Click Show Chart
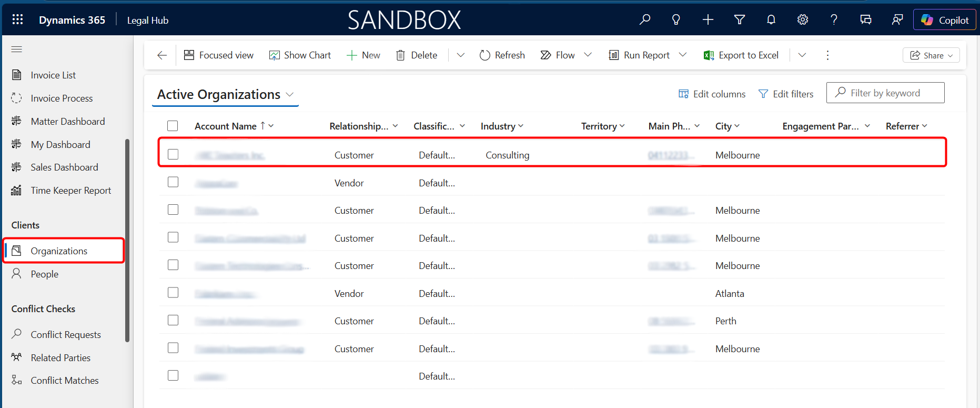980x408 pixels. point(300,55)
